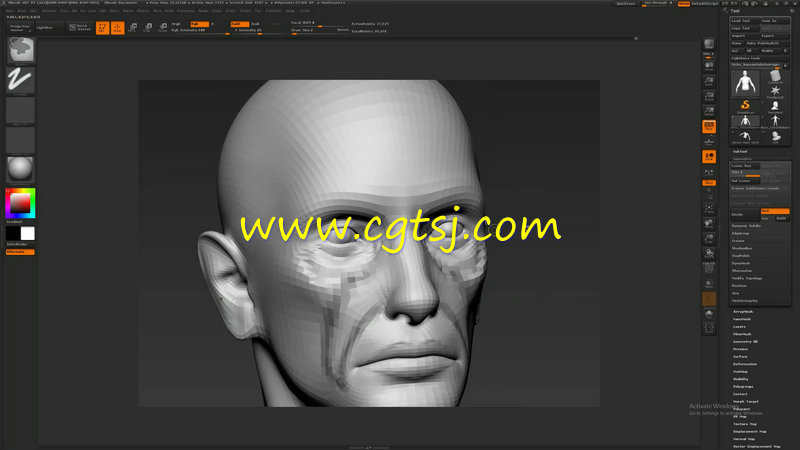Open the Render menu

[x=203, y=11]
